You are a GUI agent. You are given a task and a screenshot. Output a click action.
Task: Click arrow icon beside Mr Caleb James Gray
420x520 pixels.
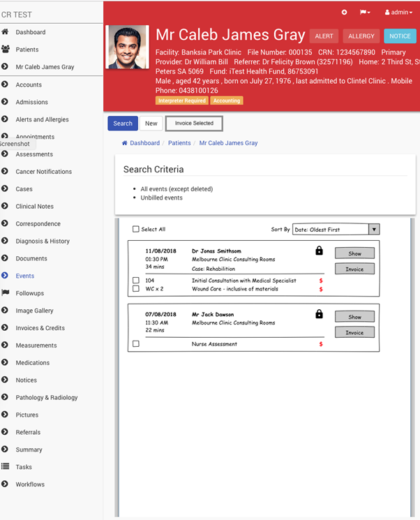pyautogui.click(x=5, y=66)
